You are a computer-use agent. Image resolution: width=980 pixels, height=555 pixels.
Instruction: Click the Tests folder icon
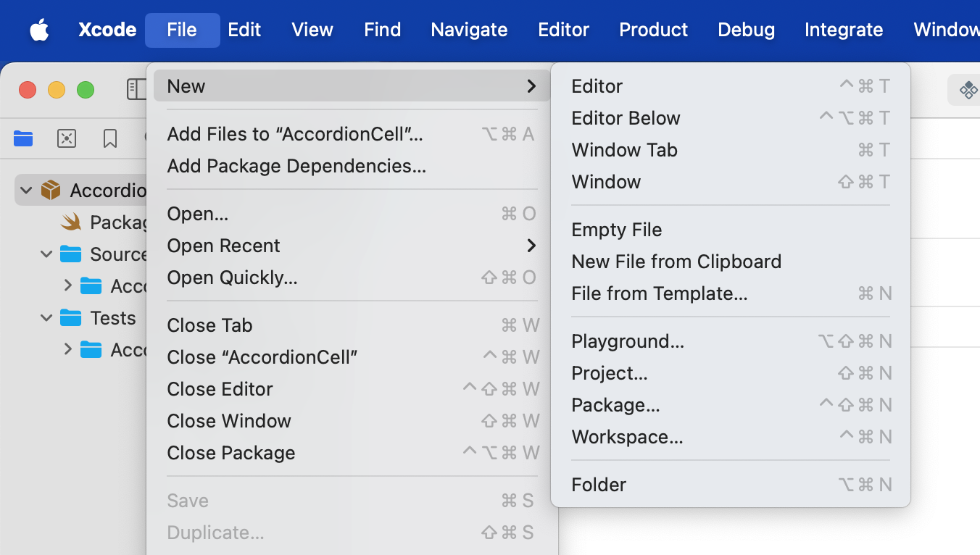coord(70,317)
